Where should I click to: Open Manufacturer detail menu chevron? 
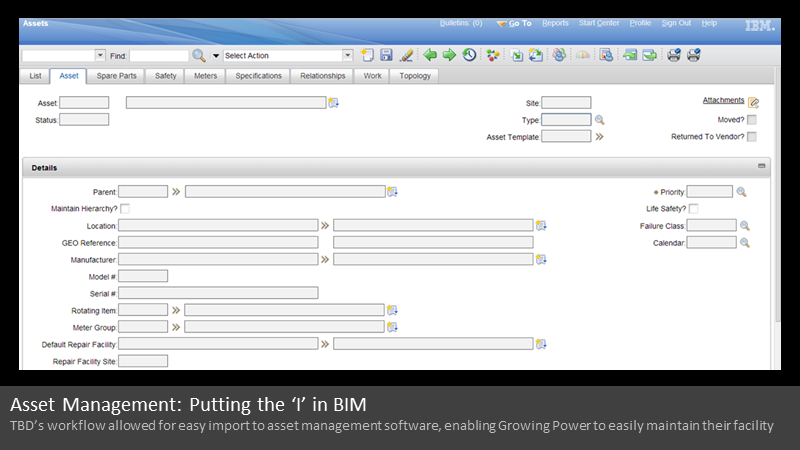(x=325, y=260)
